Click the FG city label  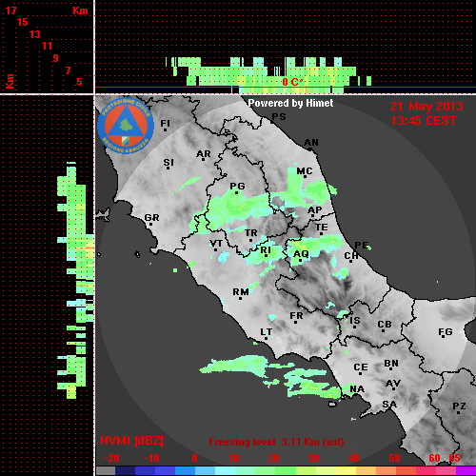pyautogui.click(x=446, y=332)
